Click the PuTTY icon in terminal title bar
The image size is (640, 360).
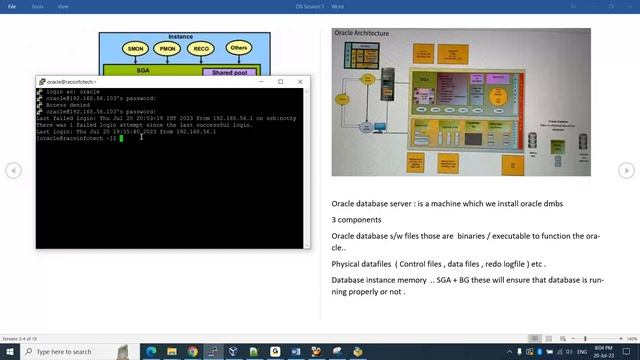click(x=42, y=82)
